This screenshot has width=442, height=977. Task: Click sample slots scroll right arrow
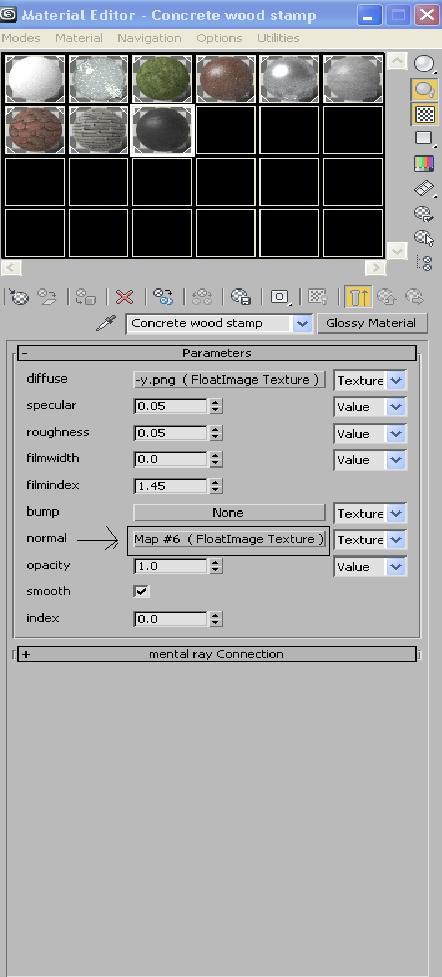coord(375,268)
